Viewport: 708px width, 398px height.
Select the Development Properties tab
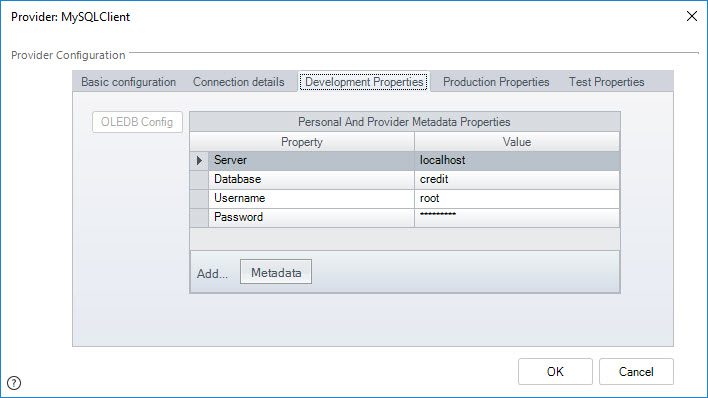pyautogui.click(x=364, y=82)
